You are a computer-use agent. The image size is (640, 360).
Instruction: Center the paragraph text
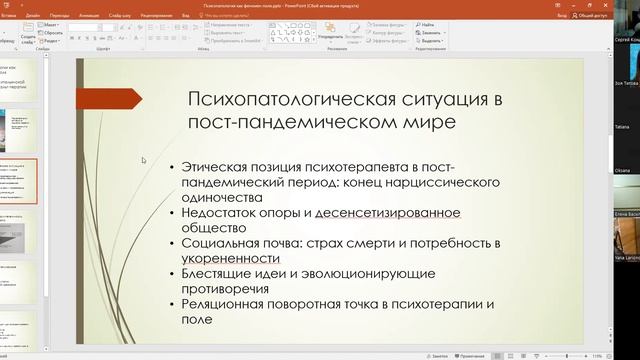(x=158, y=38)
